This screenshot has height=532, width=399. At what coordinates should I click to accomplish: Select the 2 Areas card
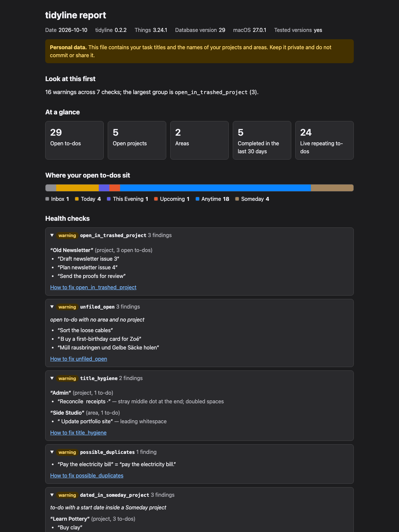point(199,140)
